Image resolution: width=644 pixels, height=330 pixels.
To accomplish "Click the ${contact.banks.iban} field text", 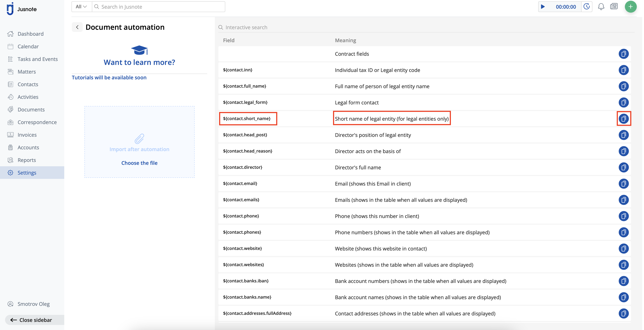I will click(x=246, y=281).
